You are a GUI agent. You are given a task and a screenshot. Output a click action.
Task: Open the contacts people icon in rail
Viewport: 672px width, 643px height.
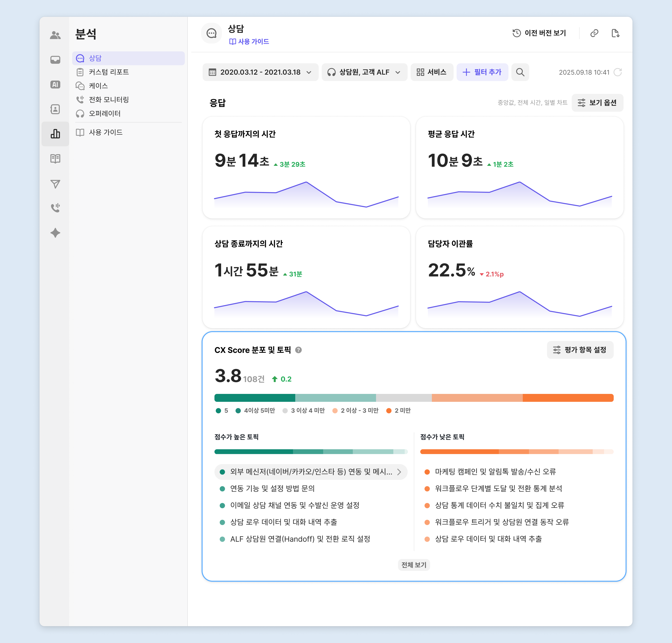pyautogui.click(x=55, y=35)
